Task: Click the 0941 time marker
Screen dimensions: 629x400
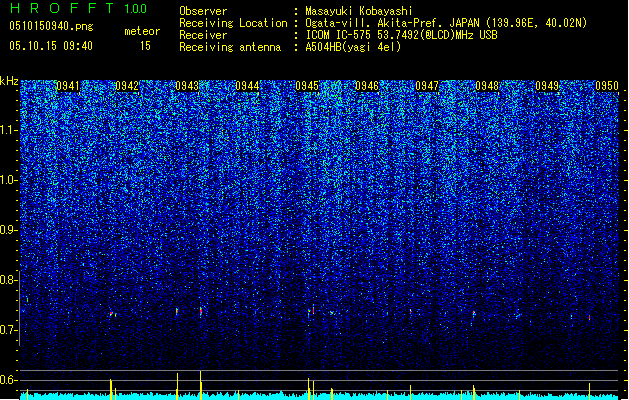Action: (x=68, y=86)
